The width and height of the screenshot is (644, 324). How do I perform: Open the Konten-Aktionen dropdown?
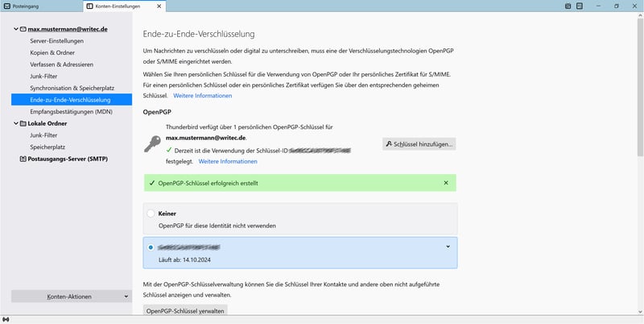pyautogui.click(x=70, y=297)
